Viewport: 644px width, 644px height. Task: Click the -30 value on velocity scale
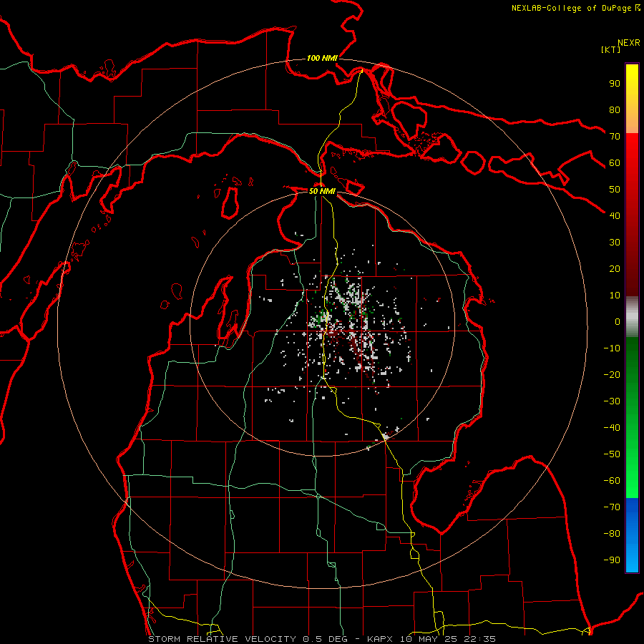point(612,401)
